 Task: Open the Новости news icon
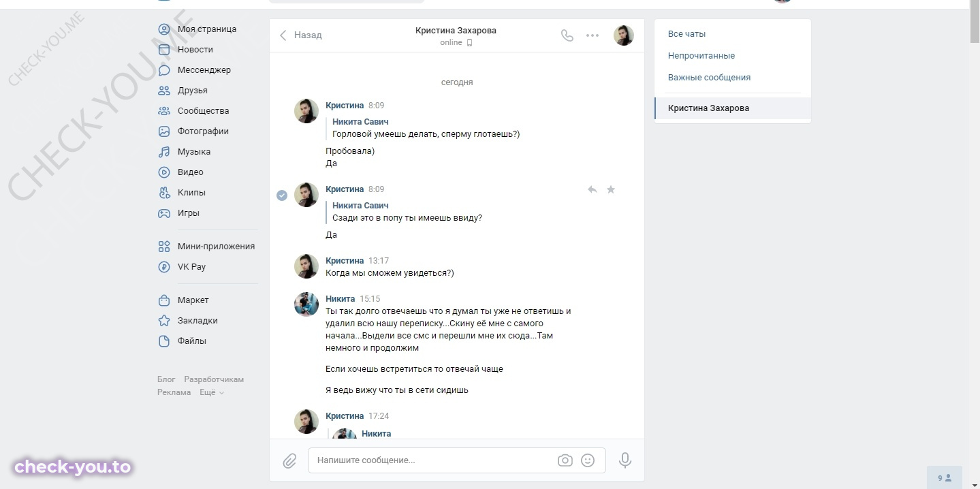164,50
